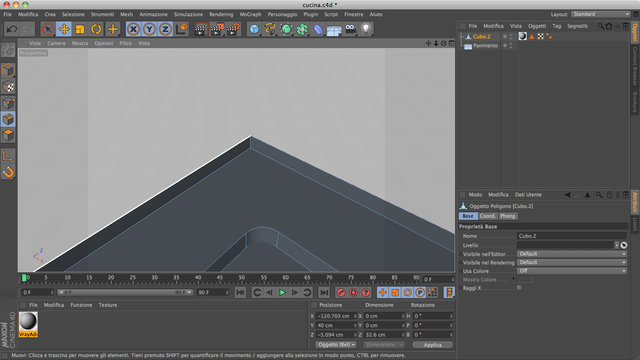This screenshot has width=640, height=360.
Task: Select the VrayAdv material thumbnail
Action: [x=28, y=324]
